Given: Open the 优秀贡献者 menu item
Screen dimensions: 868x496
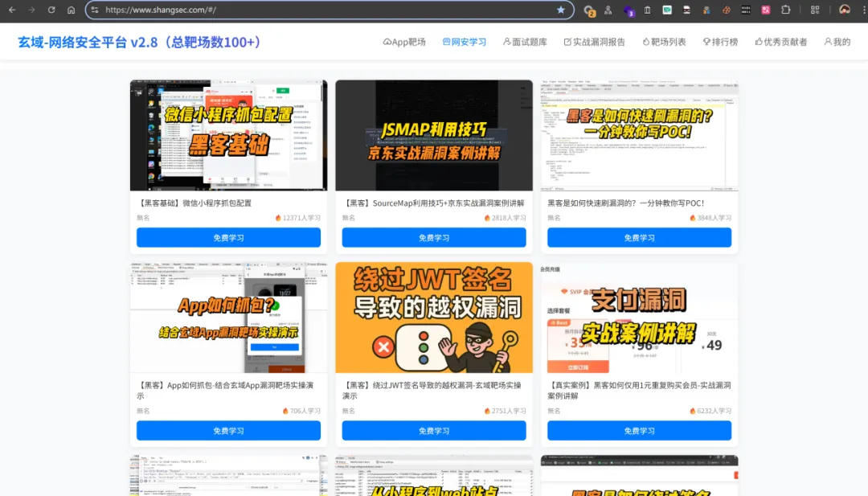Looking at the screenshot, I should point(781,42).
